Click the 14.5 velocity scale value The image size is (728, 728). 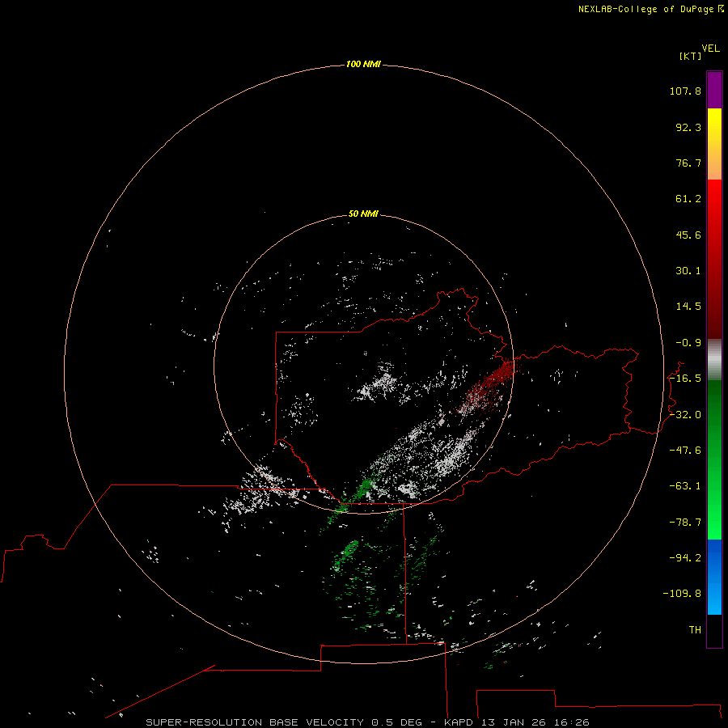tap(688, 307)
